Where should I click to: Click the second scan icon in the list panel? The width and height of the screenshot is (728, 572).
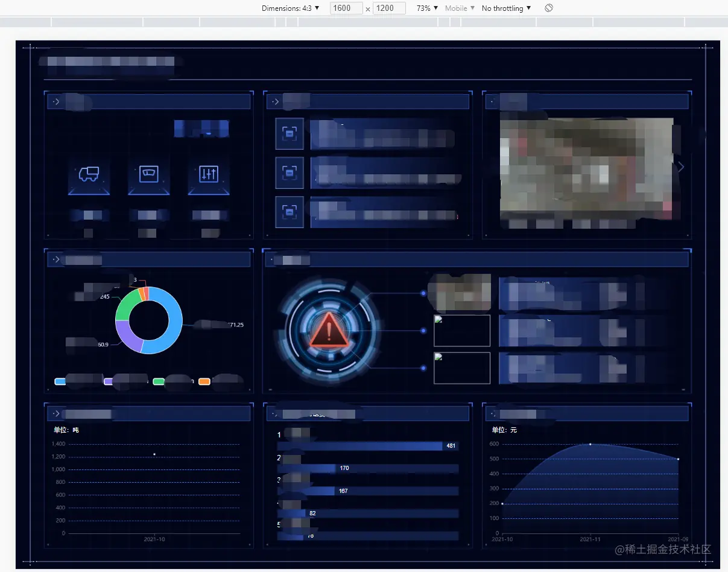click(x=290, y=173)
